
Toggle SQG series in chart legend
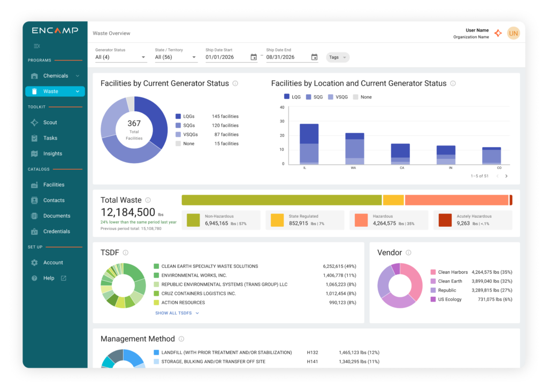(x=314, y=97)
